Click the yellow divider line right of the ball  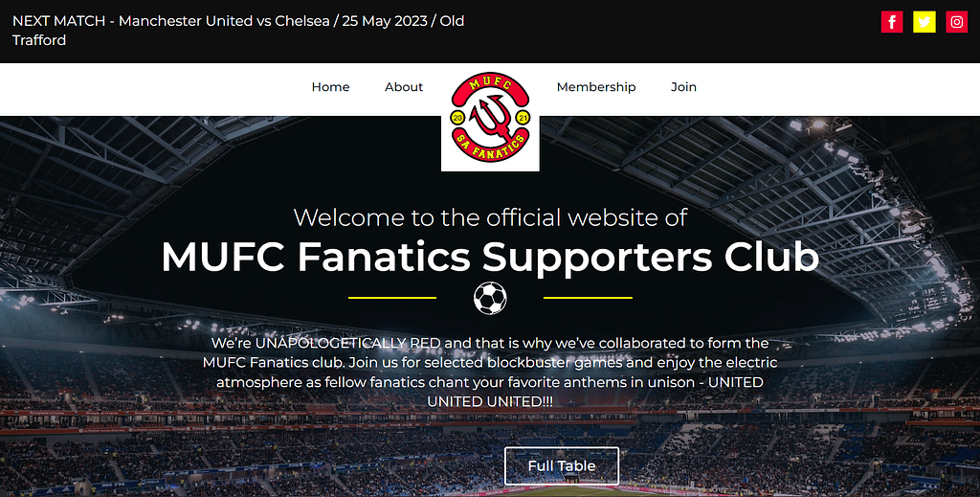[x=589, y=298]
